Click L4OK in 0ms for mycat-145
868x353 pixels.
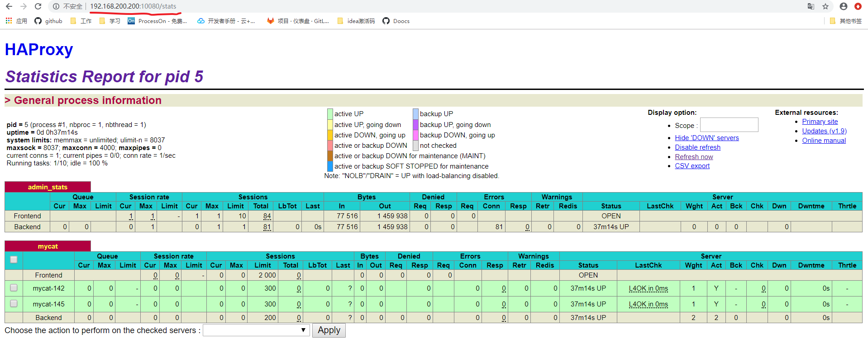coord(648,304)
